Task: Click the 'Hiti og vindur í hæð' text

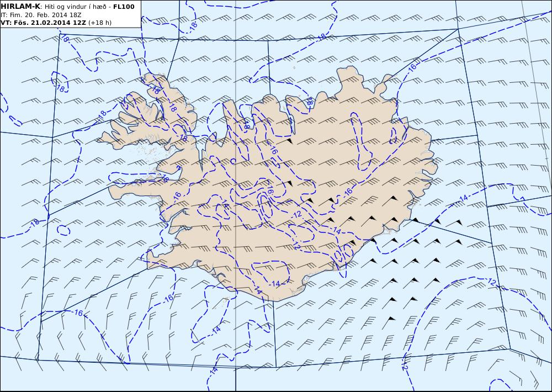Action: tap(75, 7)
